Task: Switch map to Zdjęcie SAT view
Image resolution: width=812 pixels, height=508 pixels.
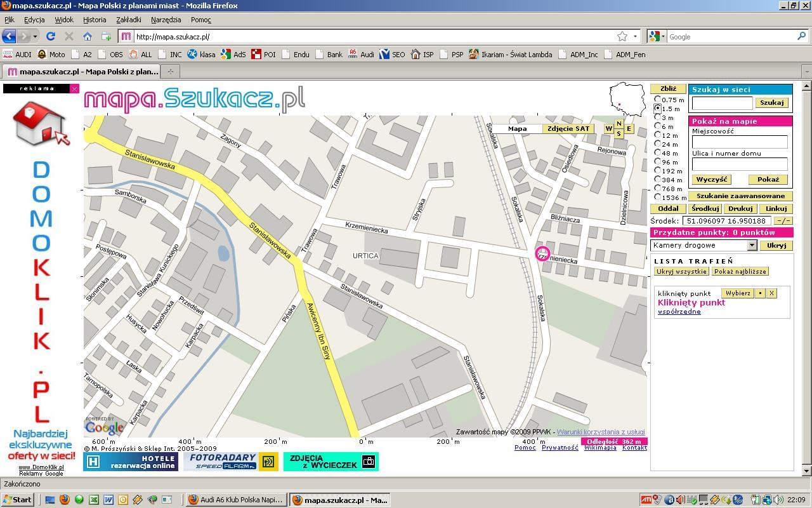Action: 568,129
